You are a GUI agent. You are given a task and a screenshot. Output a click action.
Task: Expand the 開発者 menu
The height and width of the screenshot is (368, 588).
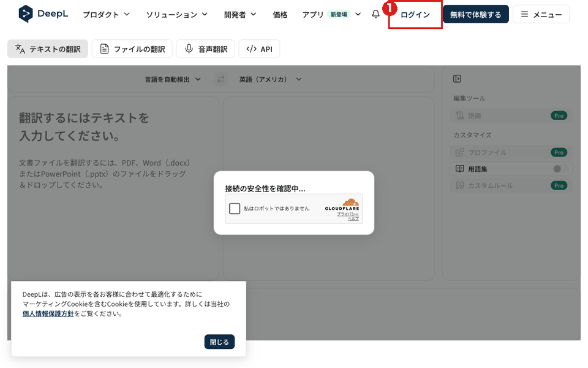point(240,14)
